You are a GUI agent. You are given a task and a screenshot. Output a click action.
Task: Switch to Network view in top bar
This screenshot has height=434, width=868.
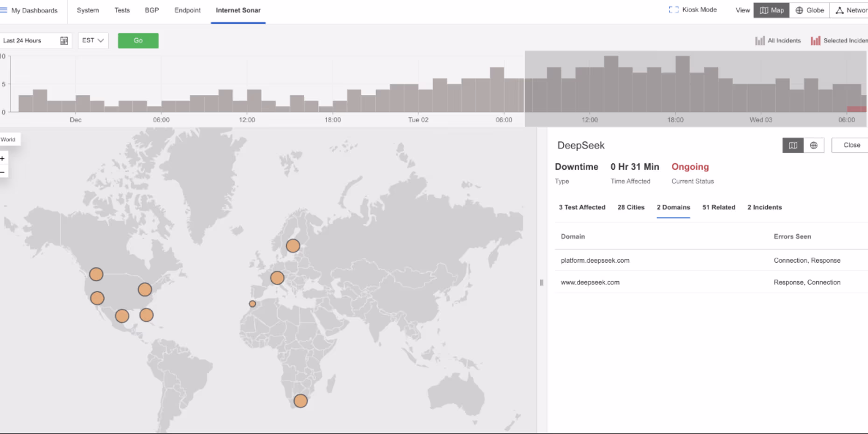[849, 10]
